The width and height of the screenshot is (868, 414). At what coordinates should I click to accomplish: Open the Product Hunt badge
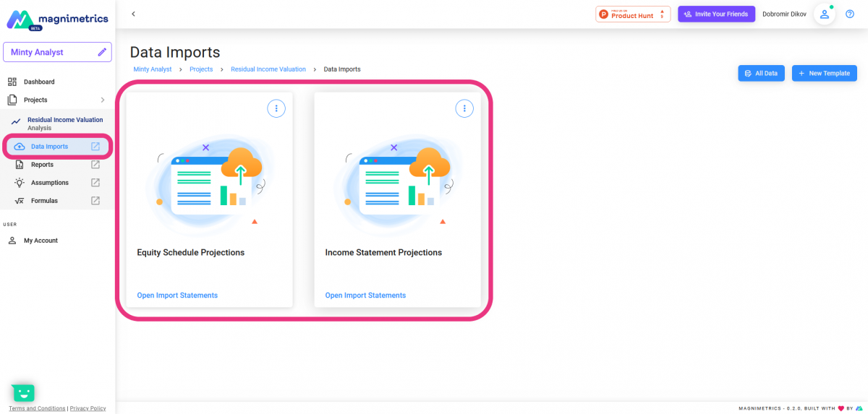tap(633, 14)
